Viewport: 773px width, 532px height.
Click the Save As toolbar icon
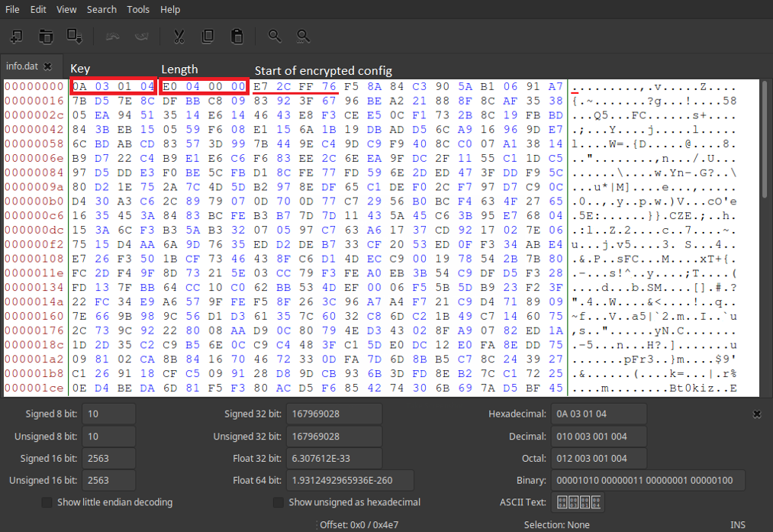(x=74, y=36)
